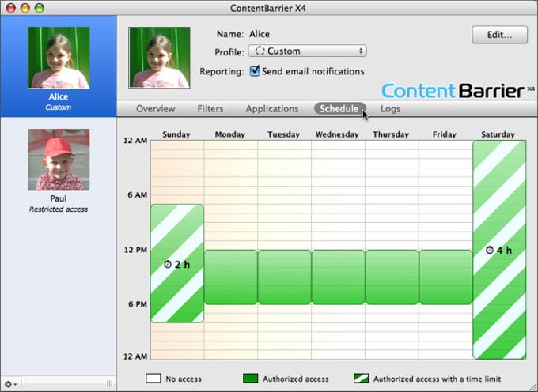This screenshot has height=392, width=538.
Task: Click the Saturday column header
Action: click(498, 134)
